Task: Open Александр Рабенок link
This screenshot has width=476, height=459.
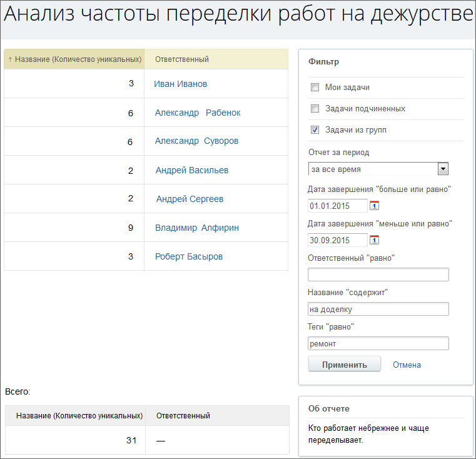Action: [198, 113]
